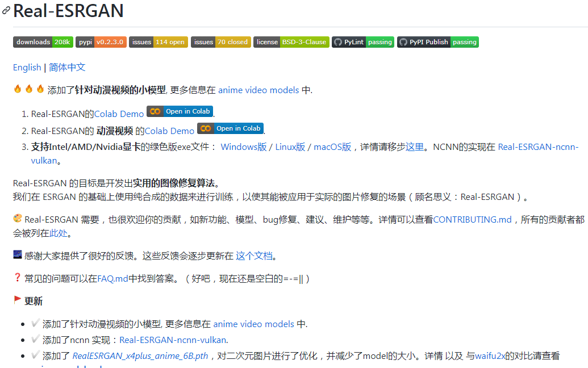Viewport: 588px width, 368px height.
Task: Click the first Open in Colab badge
Action: (180, 111)
